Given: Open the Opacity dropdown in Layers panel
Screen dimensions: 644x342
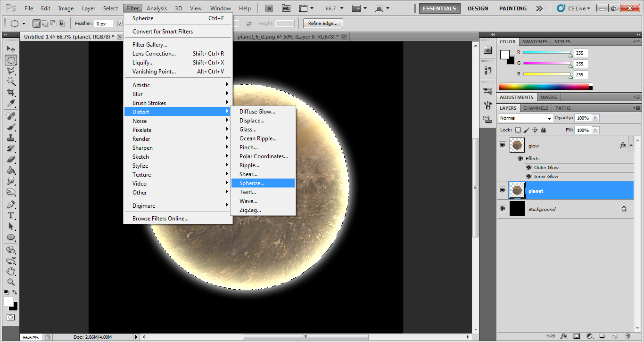Looking at the screenshot, I should 594,118.
